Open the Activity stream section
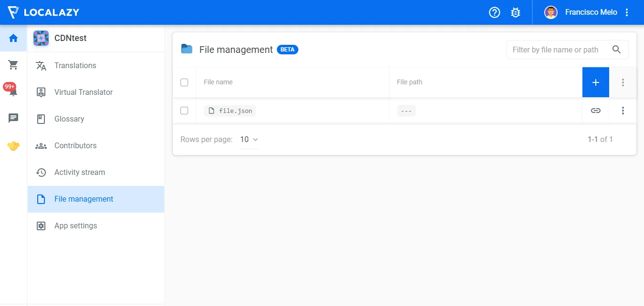Viewport: 644px width, 306px height. tap(79, 173)
